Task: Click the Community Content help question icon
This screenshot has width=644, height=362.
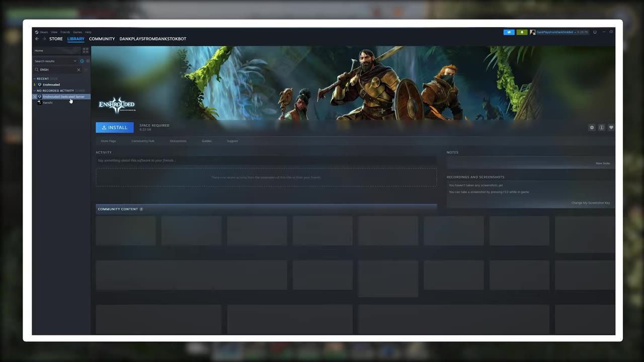Action: (x=141, y=209)
